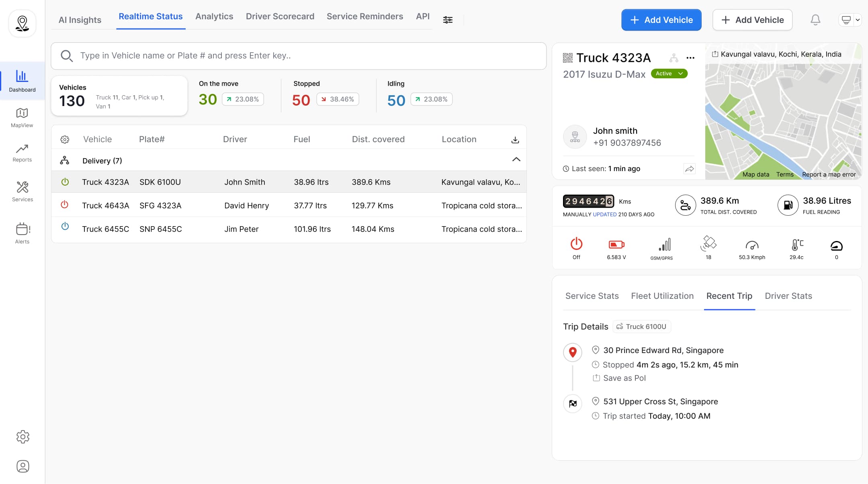Click the GSM/GPRS signal icon
Image resolution: width=868 pixels, height=484 pixels.
[x=665, y=244]
